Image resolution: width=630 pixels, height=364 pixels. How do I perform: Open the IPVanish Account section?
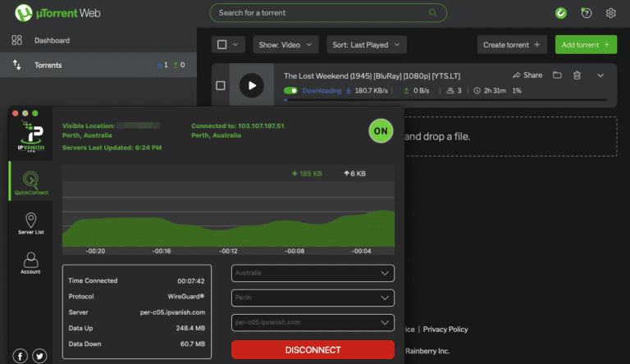click(30, 262)
